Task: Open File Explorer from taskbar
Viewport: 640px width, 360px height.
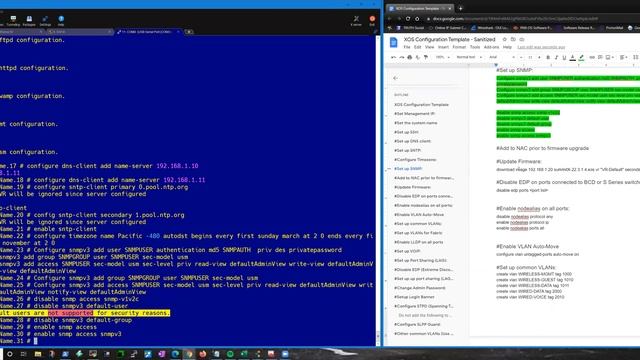Action: [x=38, y=354]
